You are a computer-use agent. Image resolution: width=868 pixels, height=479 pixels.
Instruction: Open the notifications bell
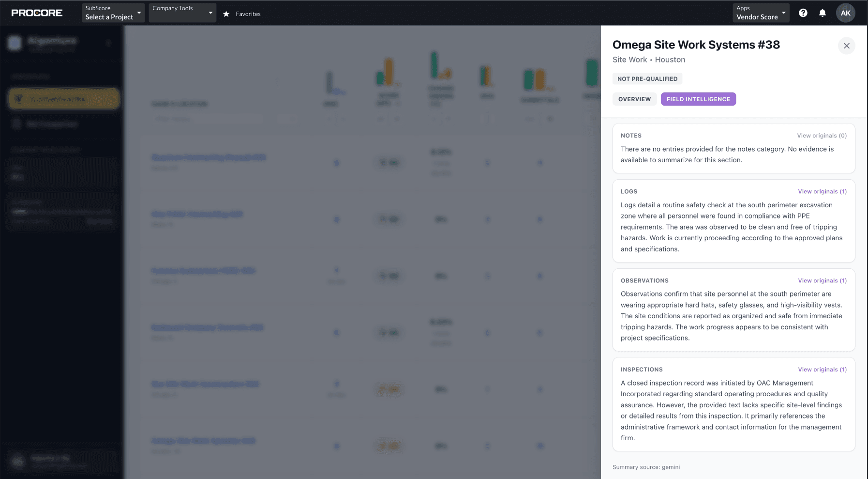[x=823, y=13]
